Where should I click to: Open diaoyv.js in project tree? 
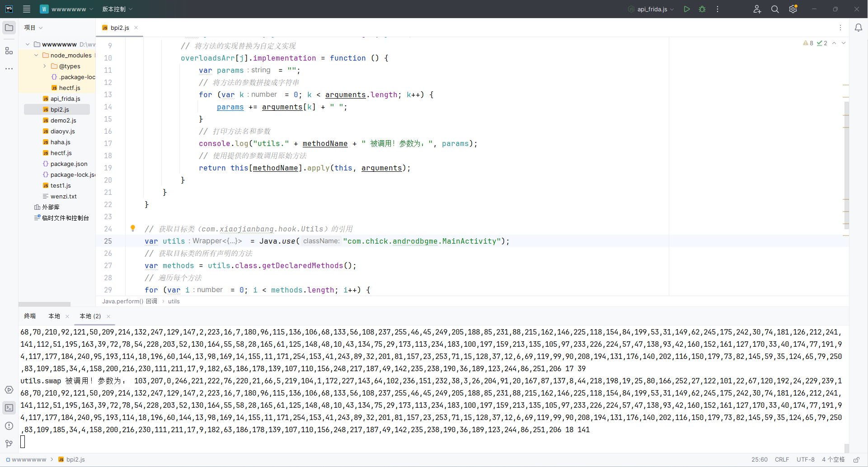(x=63, y=131)
